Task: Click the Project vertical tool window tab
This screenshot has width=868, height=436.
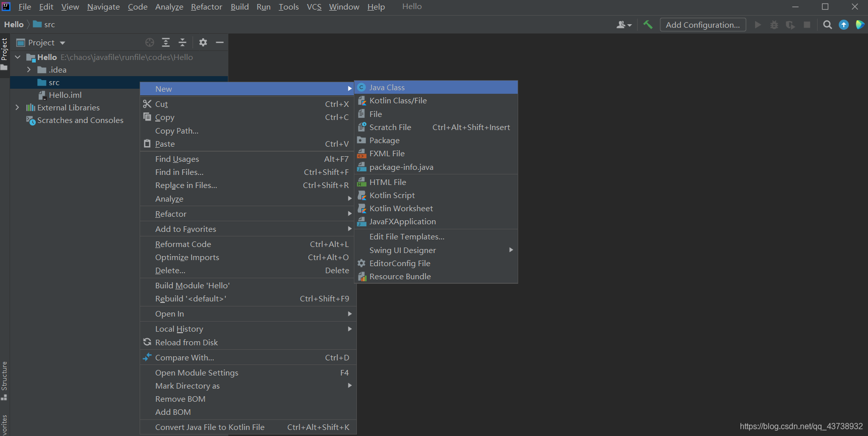Action: (x=5, y=53)
